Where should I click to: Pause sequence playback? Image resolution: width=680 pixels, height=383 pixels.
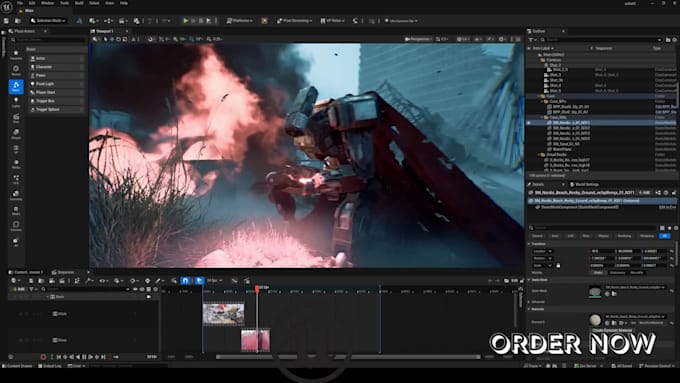click(84, 357)
